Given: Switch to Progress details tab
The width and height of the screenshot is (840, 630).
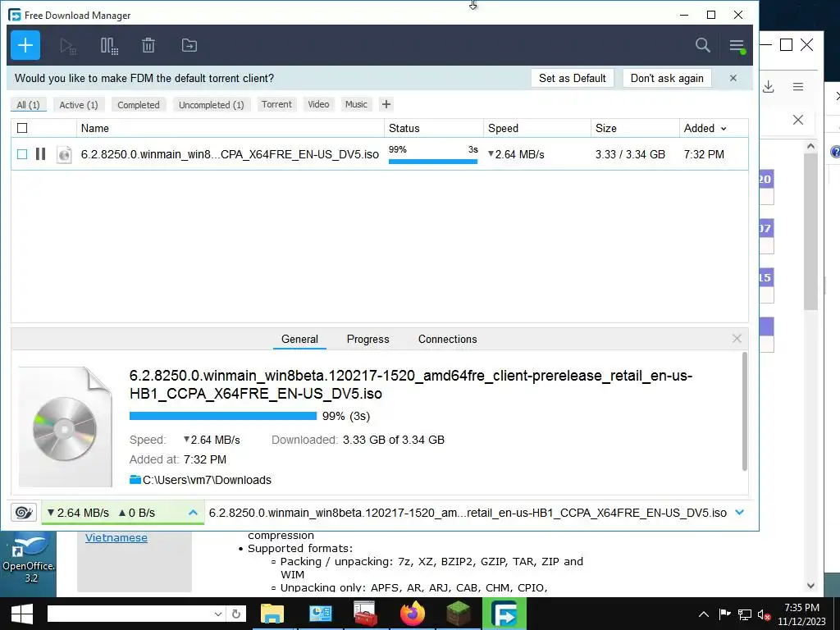Looking at the screenshot, I should [x=368, y=339].
